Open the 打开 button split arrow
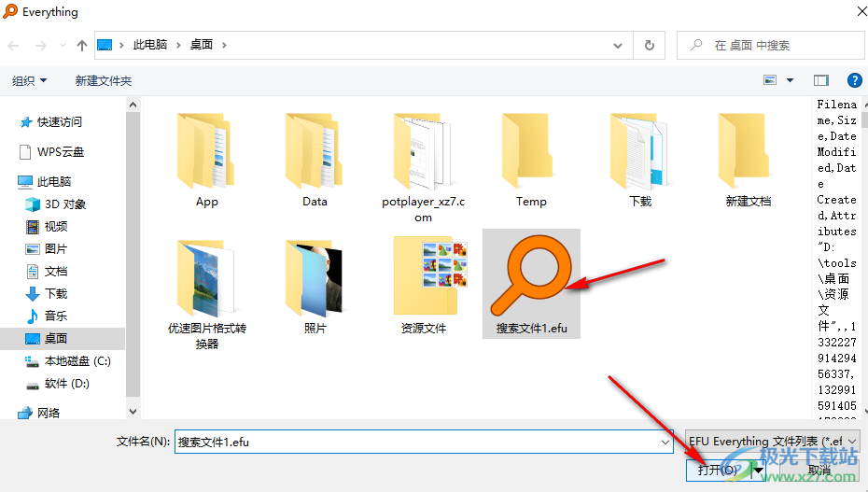Image resolution: width=868 pixels, height=492 pixels. (x=759, y=471)
